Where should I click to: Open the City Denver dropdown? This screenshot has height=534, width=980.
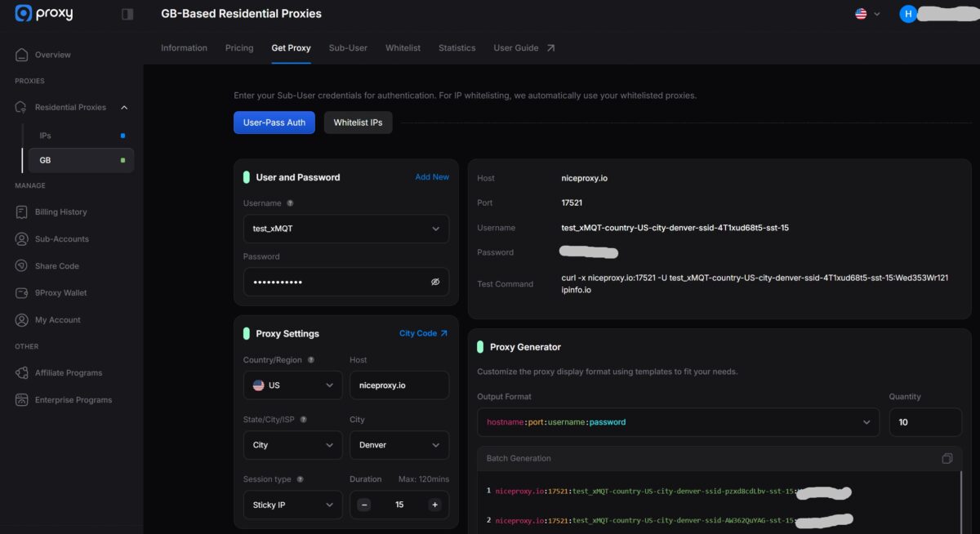tap(399, 445)
